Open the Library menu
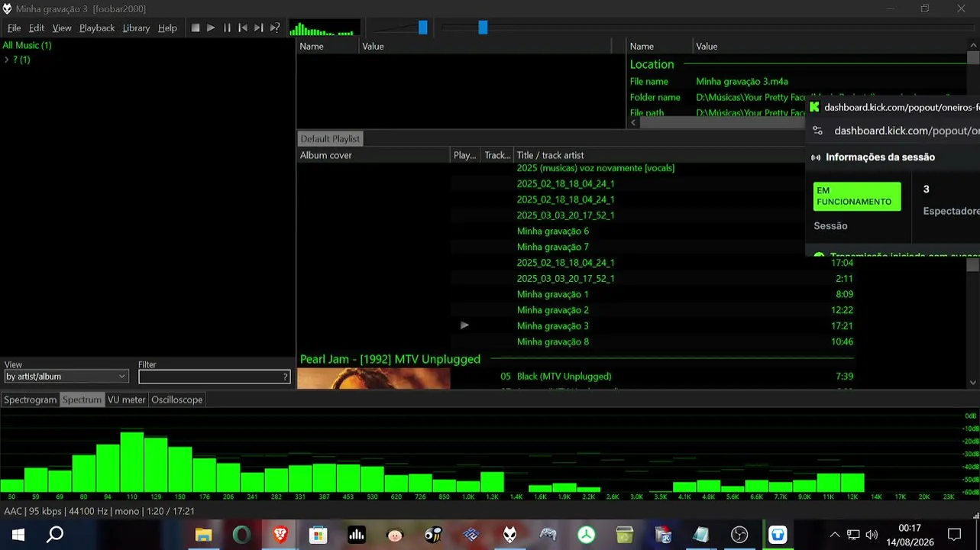This screenshot has height=550, width=980. click(x=136, y=28)
